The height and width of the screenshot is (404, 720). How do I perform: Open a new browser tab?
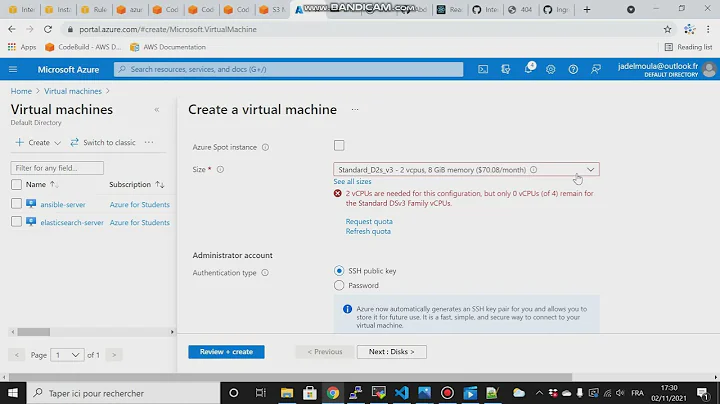tap(587, 10)
